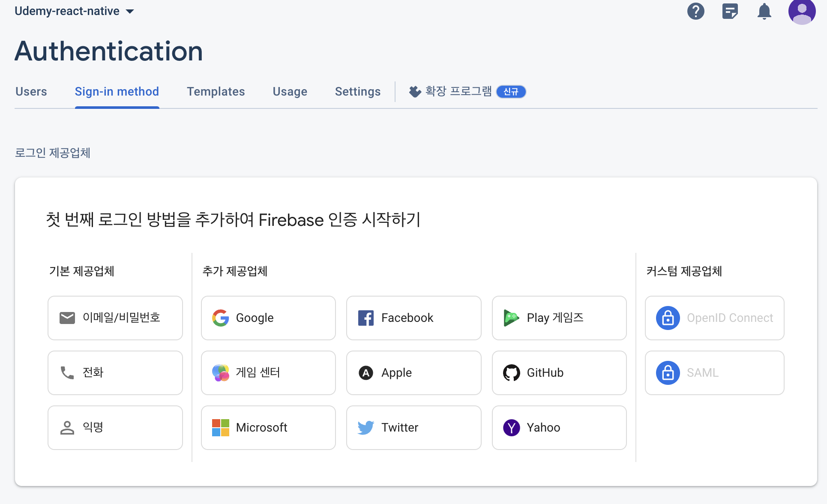Screen dimensions: 827x504
Task: Click the Microsoft logo icon
Action: [221, 428]
